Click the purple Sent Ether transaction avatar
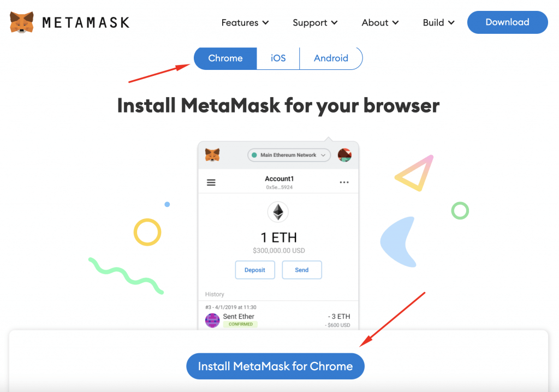 [x=212, y=320]
